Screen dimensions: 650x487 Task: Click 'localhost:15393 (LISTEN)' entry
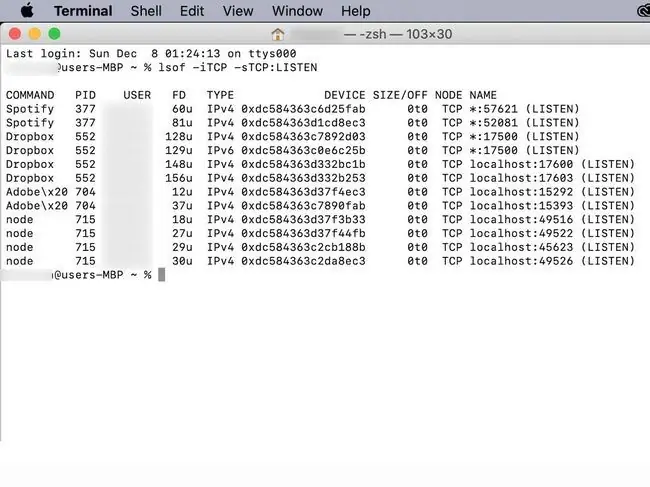pos(552,206)
